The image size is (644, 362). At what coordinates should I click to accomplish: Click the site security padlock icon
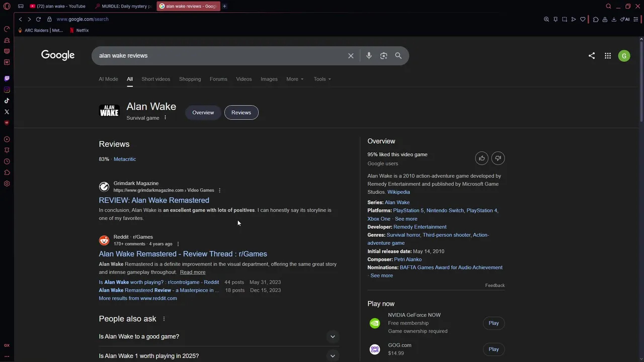point(49,19)
